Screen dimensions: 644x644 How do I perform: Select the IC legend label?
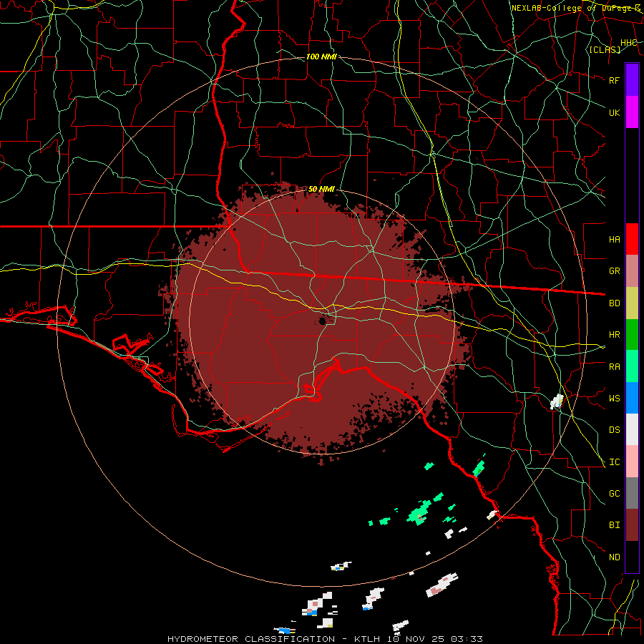click(x=614, y=462)
